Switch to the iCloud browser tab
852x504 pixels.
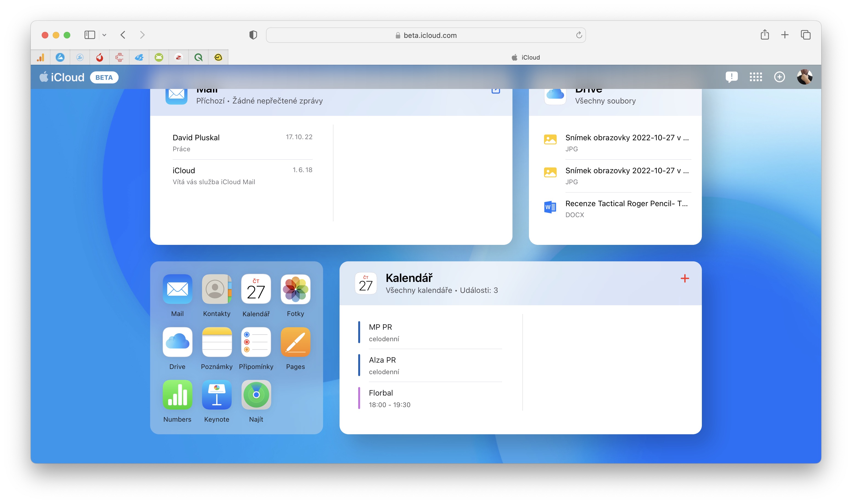(x=525, y=57)
